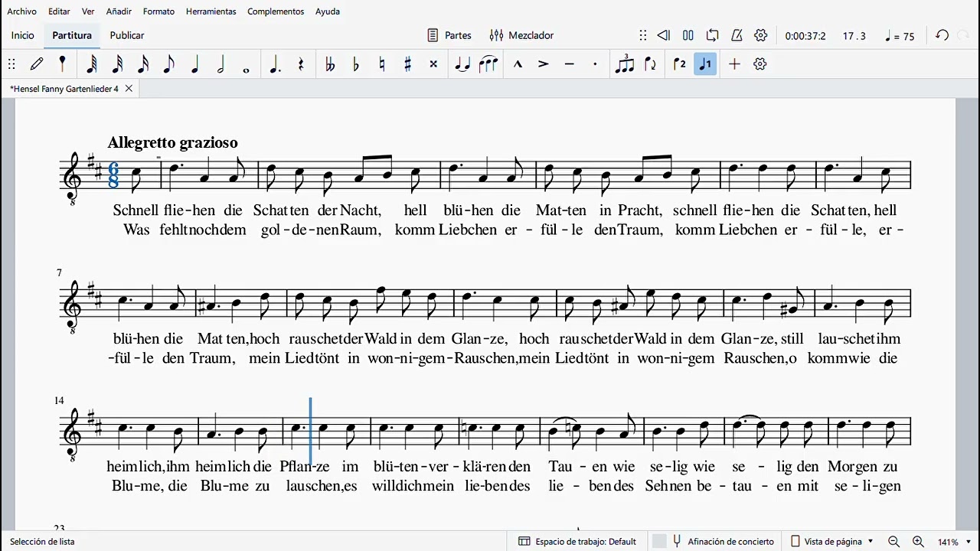
Task: Add a tie to the note
Action: pos(462,64)
